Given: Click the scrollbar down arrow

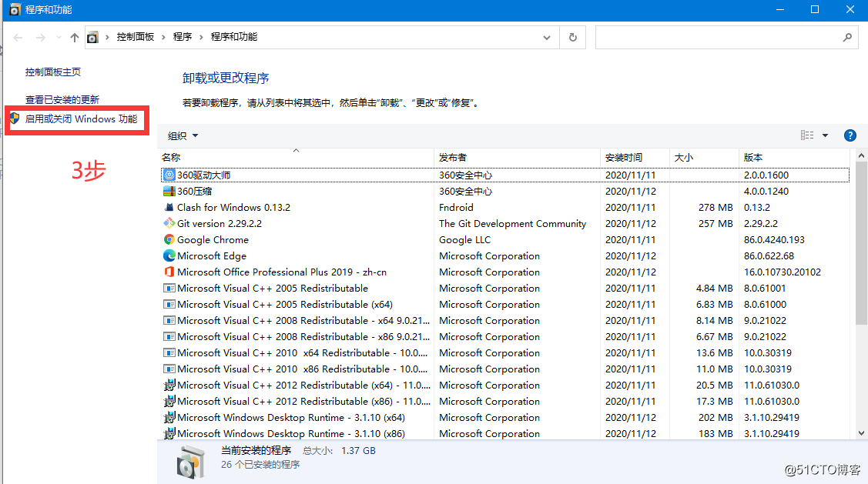Looking at the screenshot, I should coord(861,433).
